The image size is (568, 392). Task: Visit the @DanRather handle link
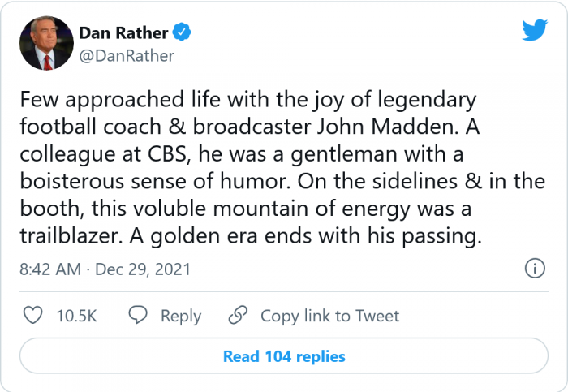coord(126,56)
